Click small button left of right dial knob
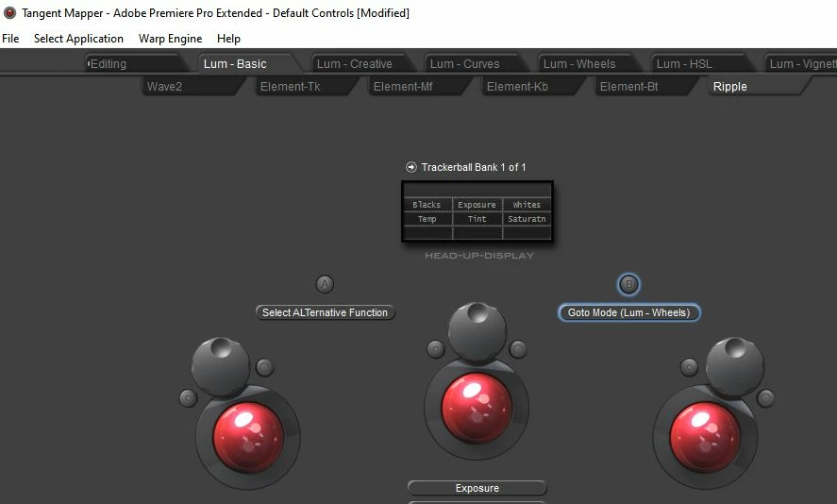The width and height of the screenshot is (837, 504). [x=689, y=367]
